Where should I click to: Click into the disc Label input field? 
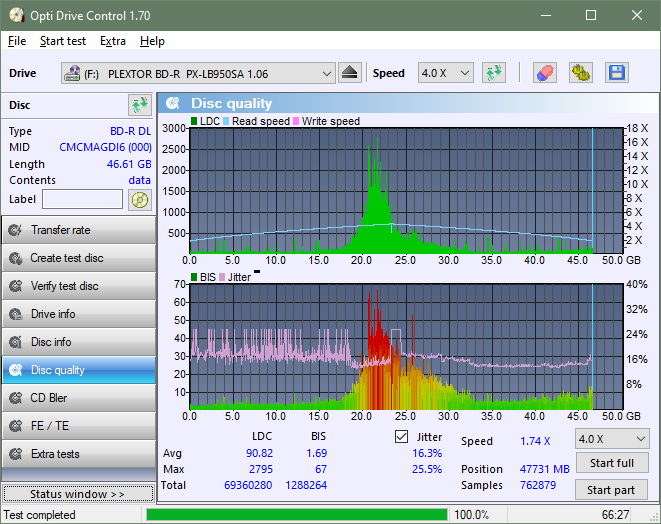[83, 199]
